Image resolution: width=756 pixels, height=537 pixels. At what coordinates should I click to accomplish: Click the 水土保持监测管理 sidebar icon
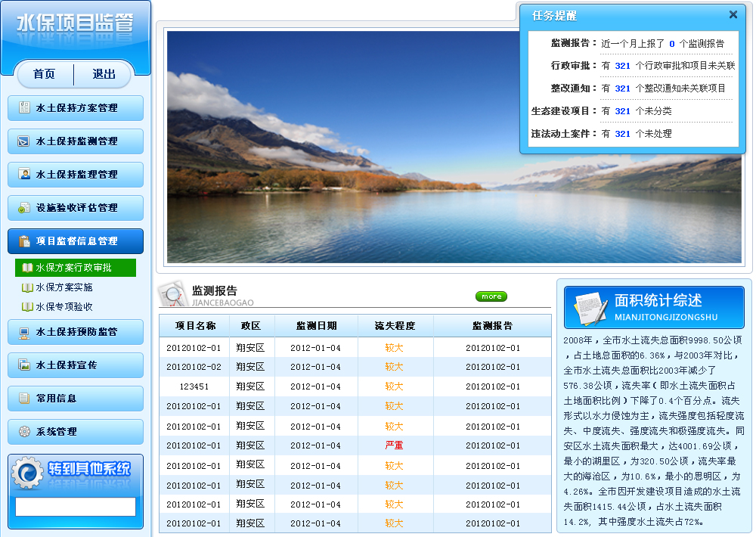coord(24,141)
